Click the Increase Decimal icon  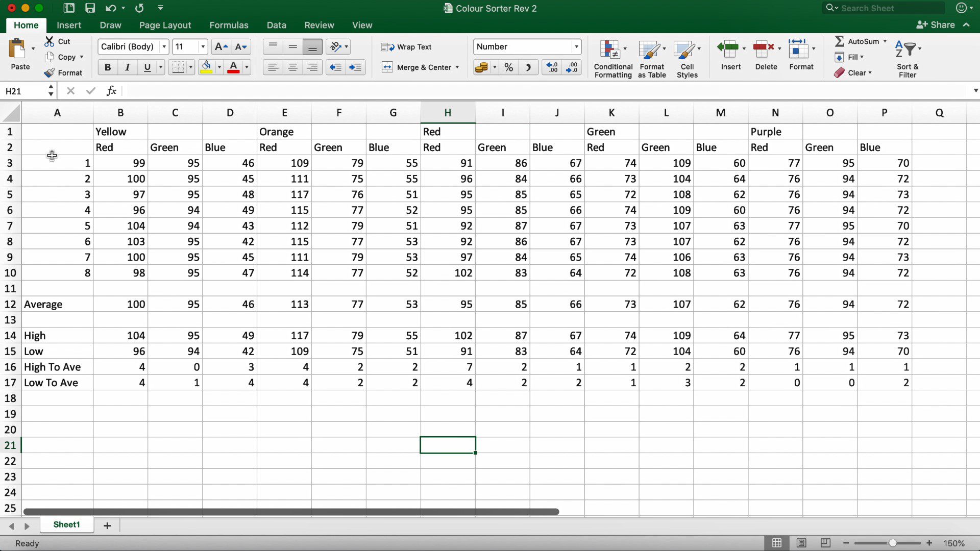click(552, 67)
